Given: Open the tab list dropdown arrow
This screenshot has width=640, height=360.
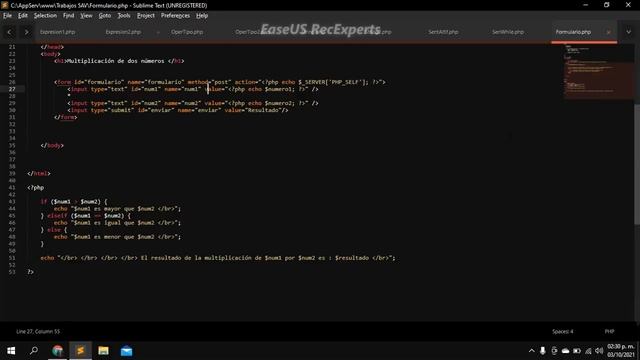Looking at the screenshot, I should click(629, 32).
